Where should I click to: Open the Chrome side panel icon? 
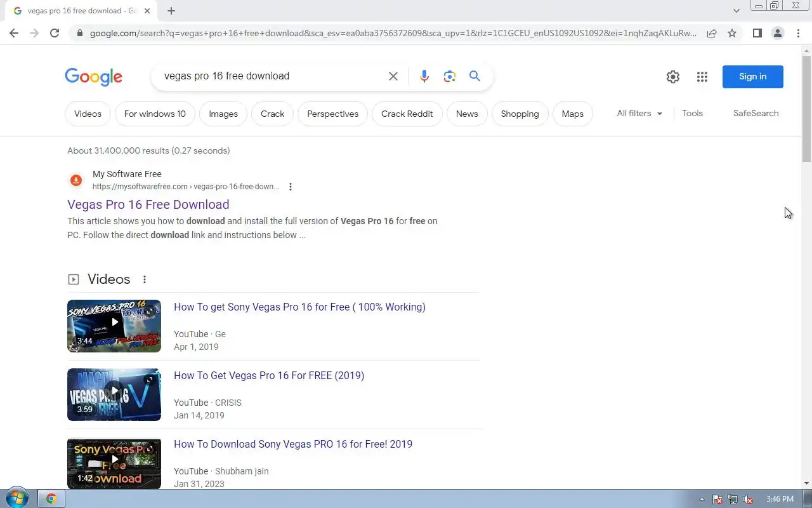757,33
